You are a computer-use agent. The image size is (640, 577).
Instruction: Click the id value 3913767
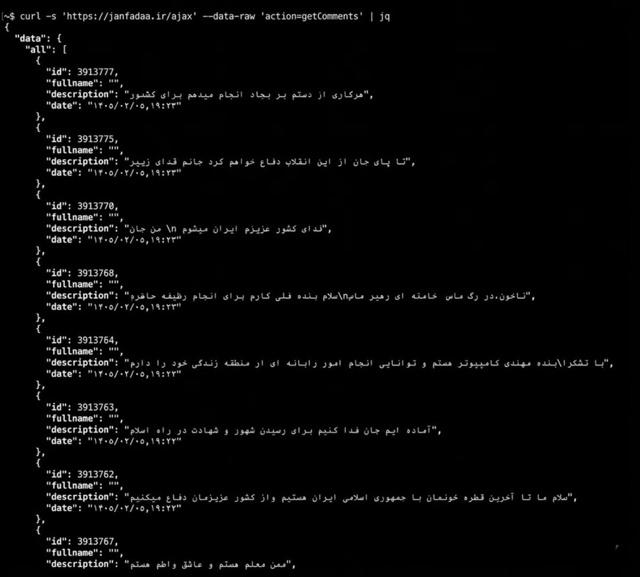(96, 541)
